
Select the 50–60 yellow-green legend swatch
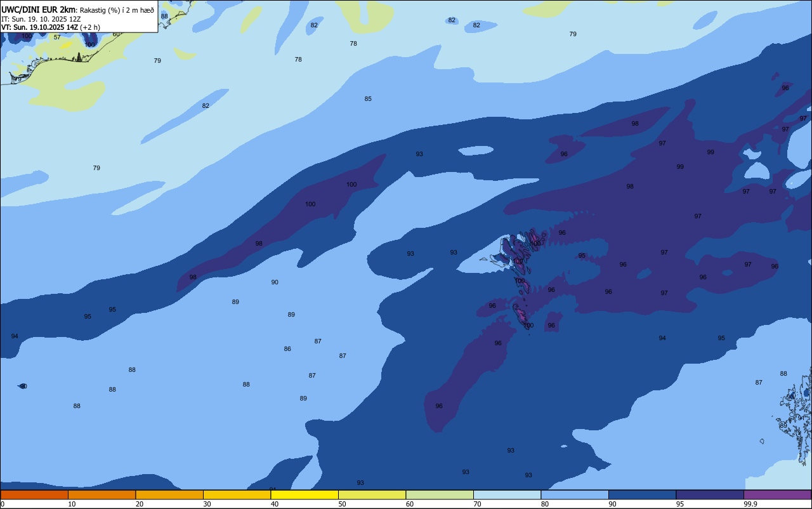pos(372,494)
